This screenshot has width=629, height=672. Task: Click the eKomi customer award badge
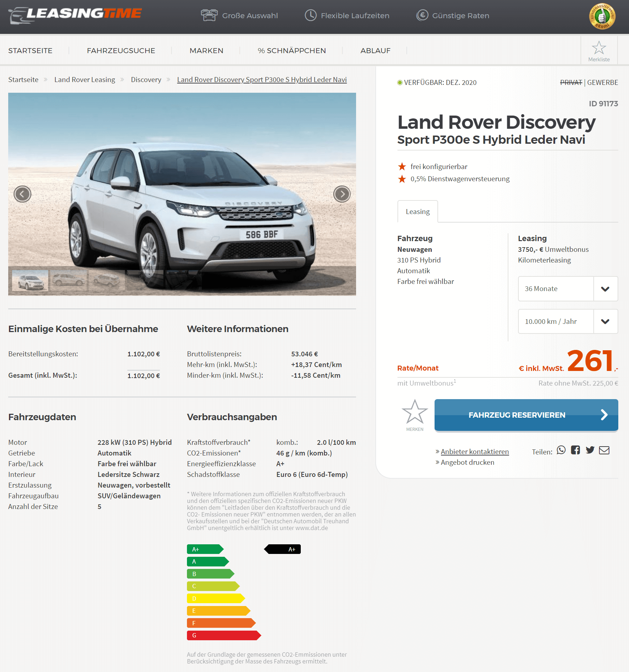602,16
